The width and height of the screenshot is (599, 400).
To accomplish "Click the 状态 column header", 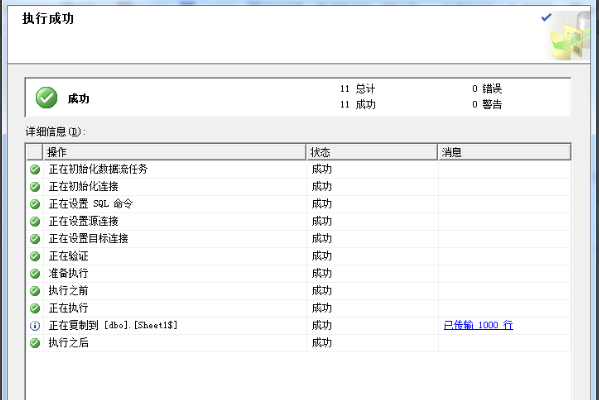I will [x=372, y=152].
